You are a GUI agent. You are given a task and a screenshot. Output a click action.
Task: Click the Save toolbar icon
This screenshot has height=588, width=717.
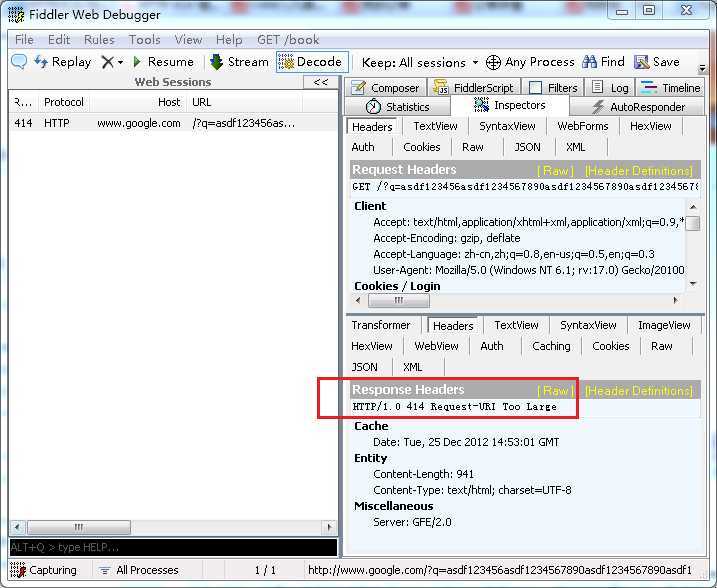(x=642, y=62)
